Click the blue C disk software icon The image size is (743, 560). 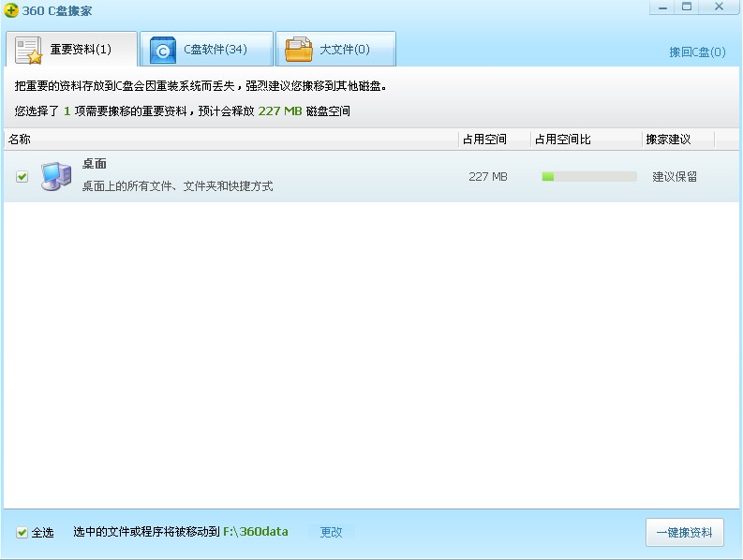[163, 50]
